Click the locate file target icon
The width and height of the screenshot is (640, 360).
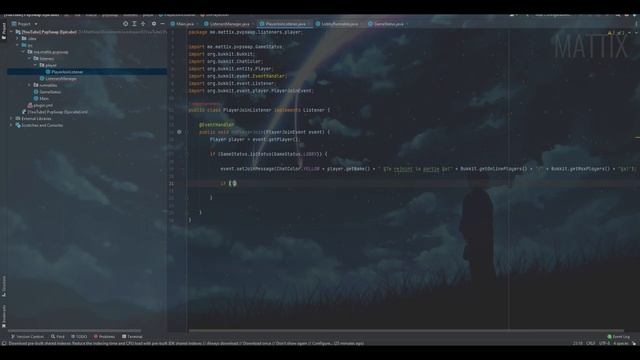pyautogui.click(x=125, y=24)
